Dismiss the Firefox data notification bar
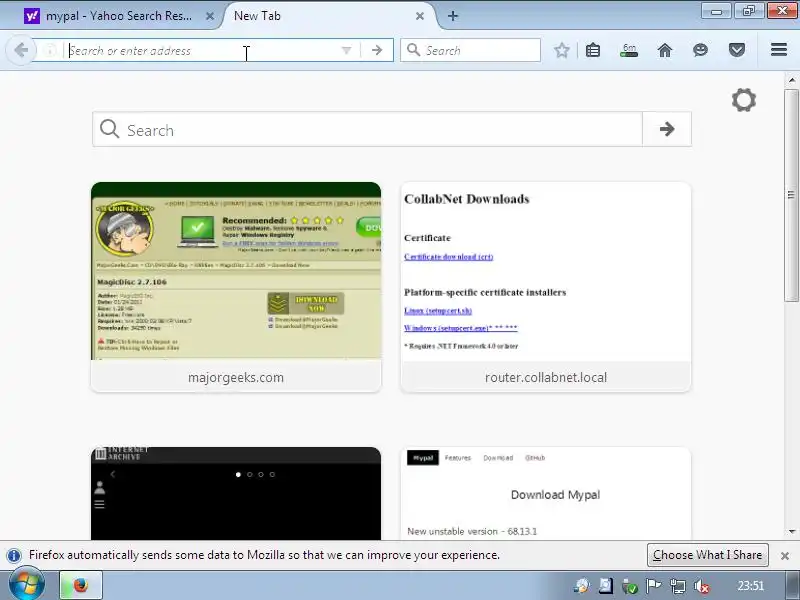The image size is (800, 600). 785,556
